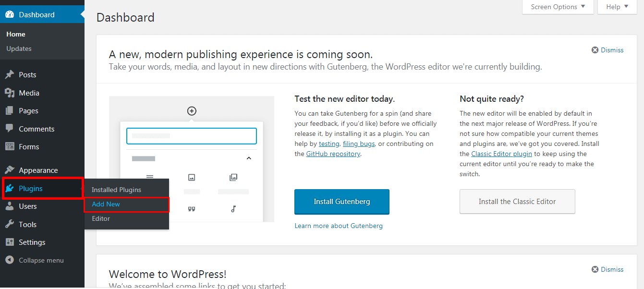Click the Posts pushpin icon
Image resolution: width=644 pixels, height=289 pixels.
[x=10, y=75]
